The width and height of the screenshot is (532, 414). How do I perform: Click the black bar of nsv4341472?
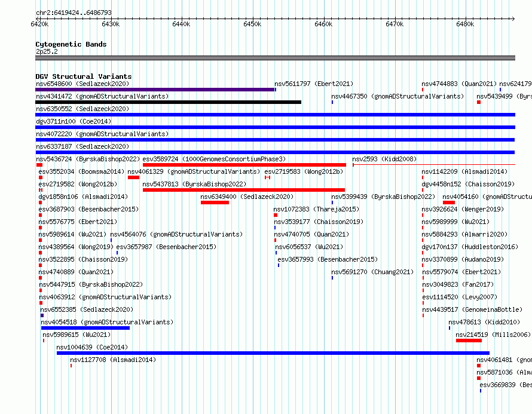pyautogui.click(x=169, y=102)
